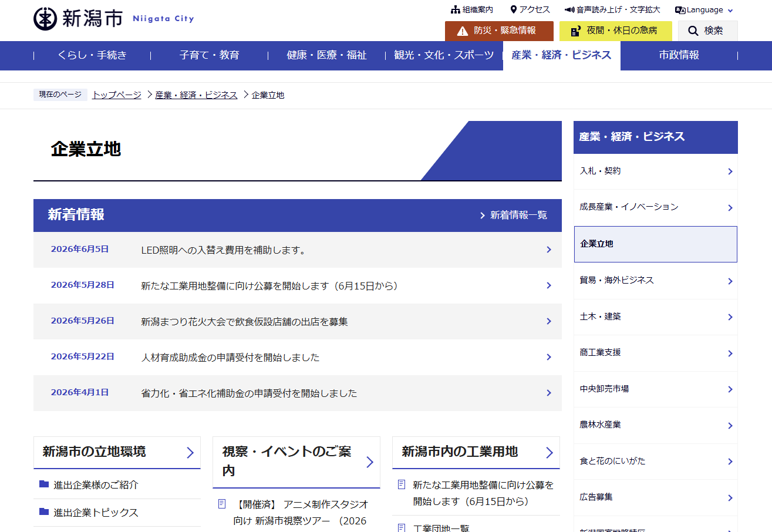Open the 市政情報 menu
Viewport: 772px width, 532px height.
[679, 55]
